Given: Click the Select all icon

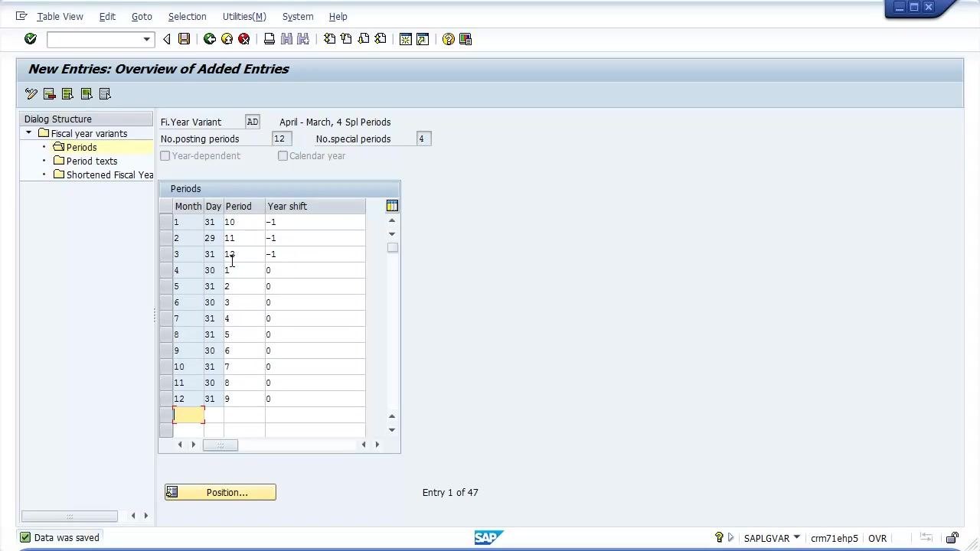Looking at the screenshot, I should point(68,93).
